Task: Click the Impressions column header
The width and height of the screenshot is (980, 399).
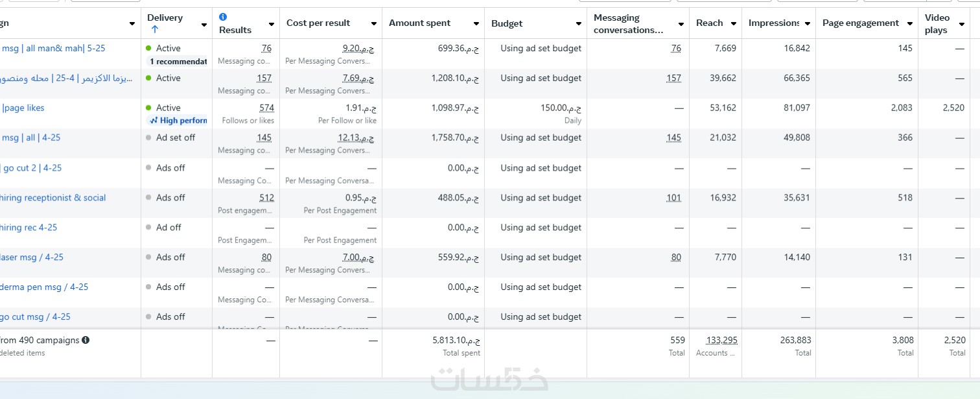Action: [x=774, y=23]
